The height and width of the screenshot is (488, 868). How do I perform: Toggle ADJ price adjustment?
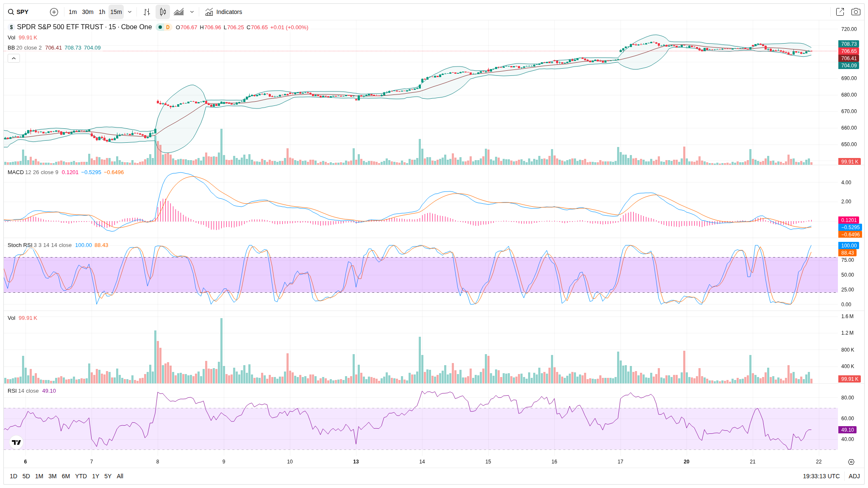[x=854, y=476]
